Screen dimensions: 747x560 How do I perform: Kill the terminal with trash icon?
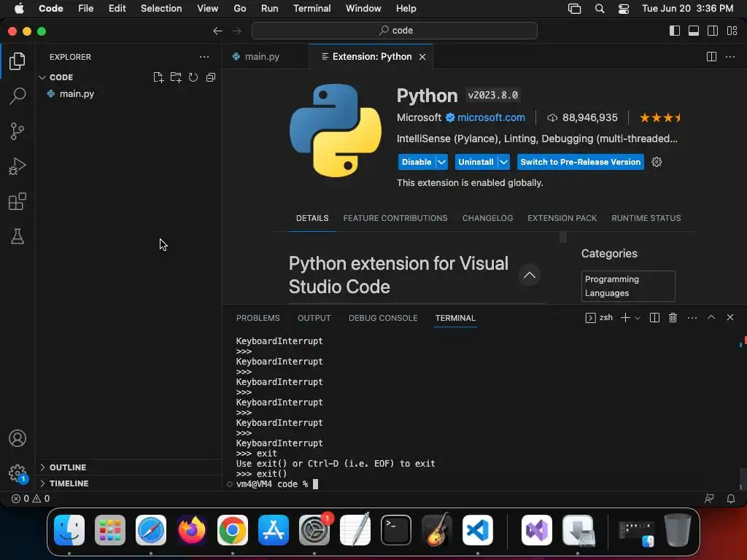673,318
